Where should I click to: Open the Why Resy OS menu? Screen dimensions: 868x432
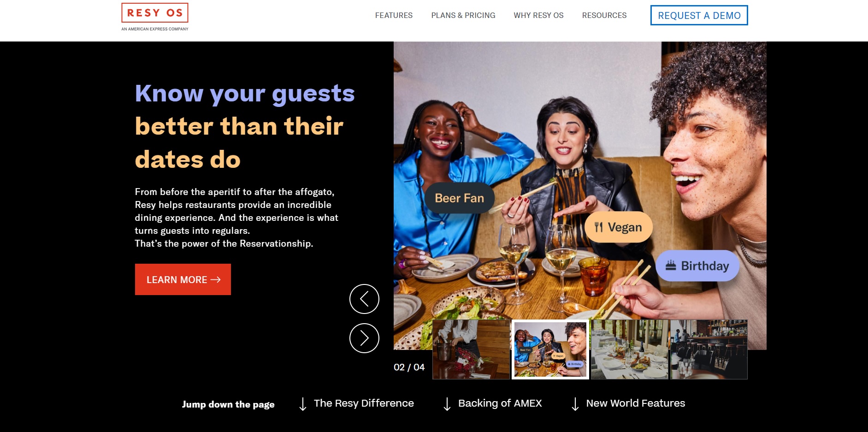coord(538,15)
